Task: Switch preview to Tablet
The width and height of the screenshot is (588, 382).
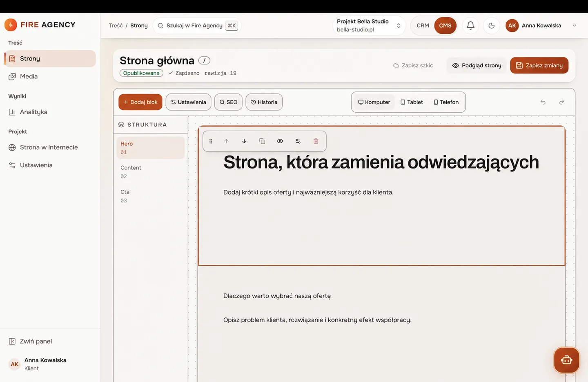Action: click(x=412, y=102)
